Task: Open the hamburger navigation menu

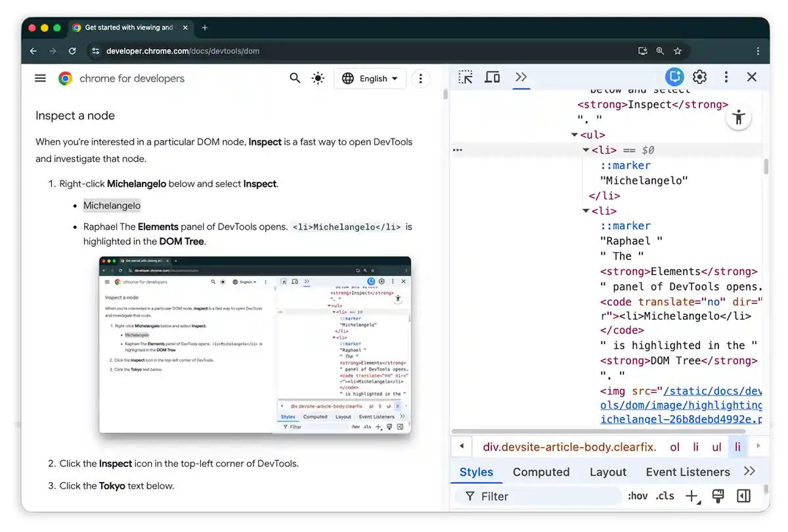Action: point(41,79)
